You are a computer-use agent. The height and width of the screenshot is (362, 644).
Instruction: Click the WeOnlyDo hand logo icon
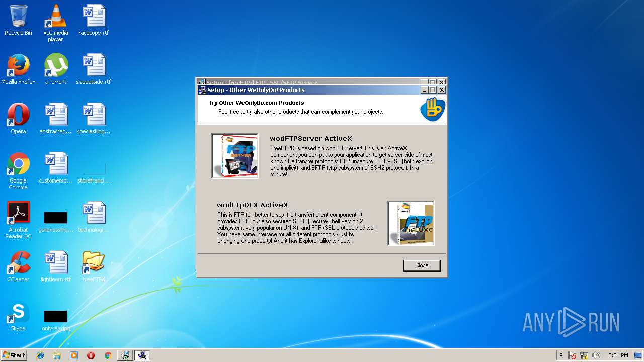coord(433,109)
